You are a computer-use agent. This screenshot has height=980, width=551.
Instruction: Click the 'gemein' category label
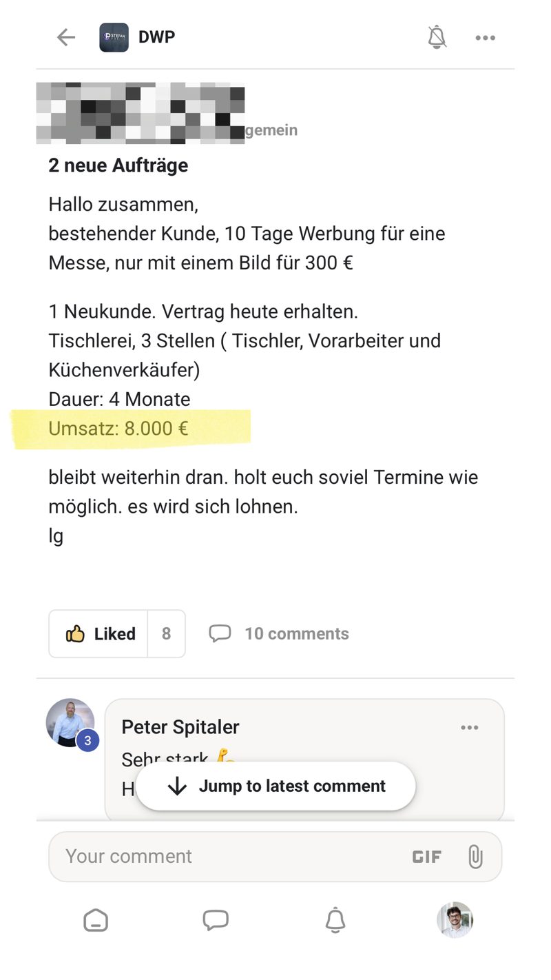pos(271,130)
